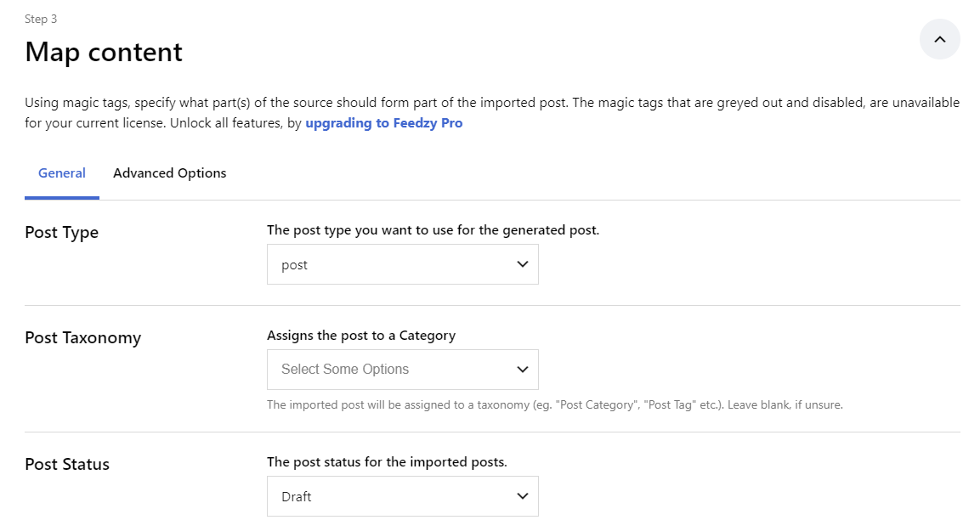Click the Post Status row label
Screen dimensions: 980x520
coord(67,464)
